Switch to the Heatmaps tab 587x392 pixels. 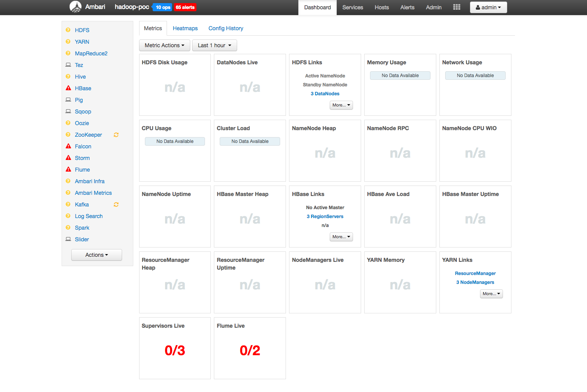click(185, 28)
